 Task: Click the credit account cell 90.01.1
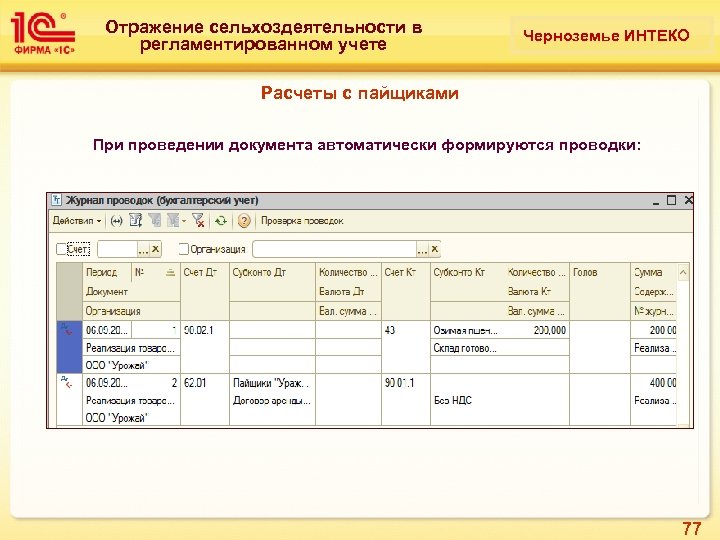coord(405,382)
